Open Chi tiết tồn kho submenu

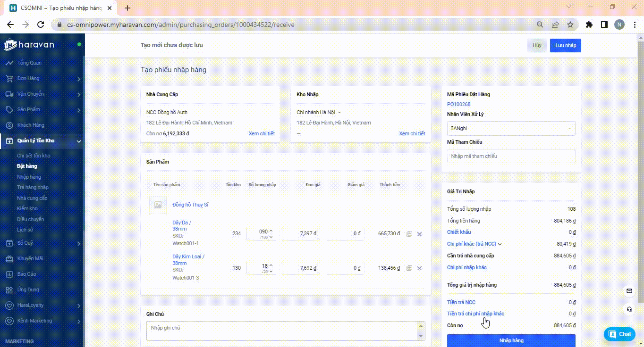point(34,156)
